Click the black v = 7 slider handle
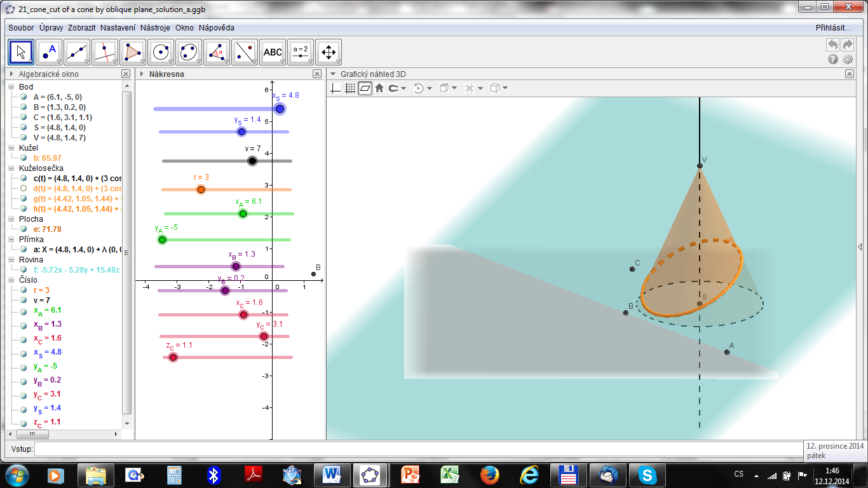The width and height of the screenshot is (868, 488). coord(252,161)
